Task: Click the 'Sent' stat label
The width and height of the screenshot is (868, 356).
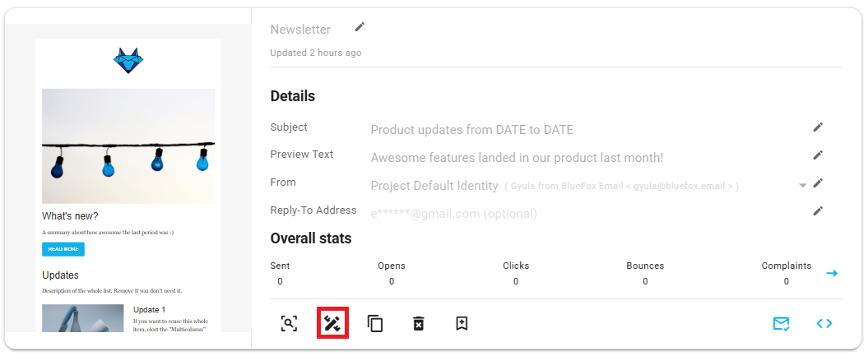Action: tap(280, 266)
